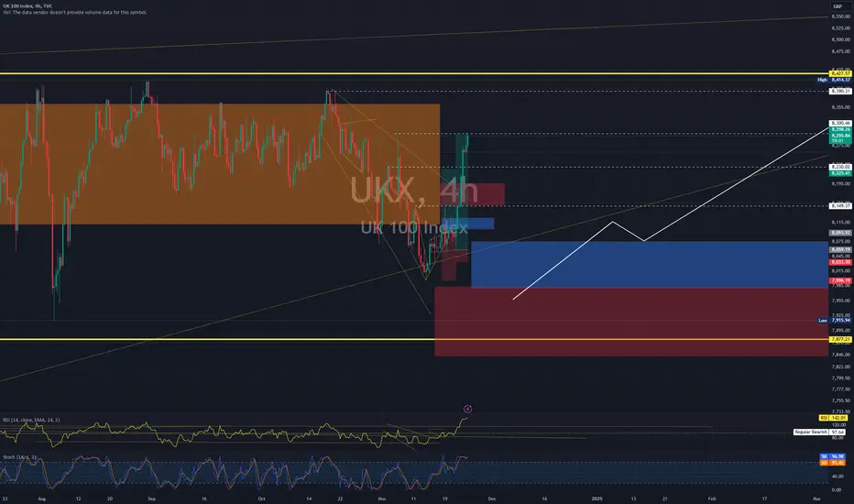Click the gray 8,059.19 price label
Viewport: 854px width, 504px height.
click(840, 249)
